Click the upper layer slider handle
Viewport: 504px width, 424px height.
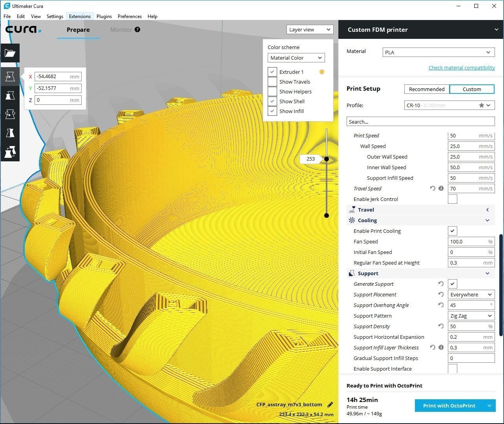327,159
